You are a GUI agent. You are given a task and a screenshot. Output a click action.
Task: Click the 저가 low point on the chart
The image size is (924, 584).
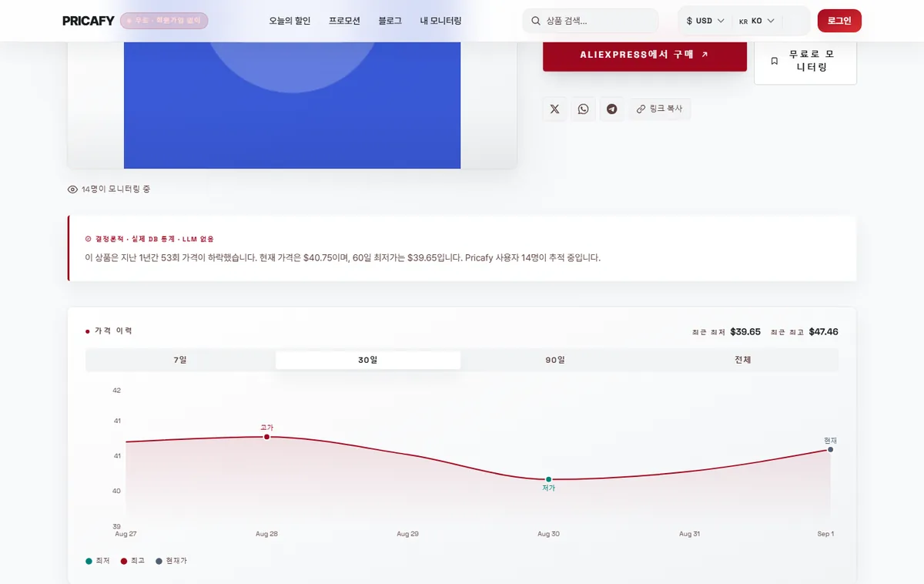coord(548,479)
